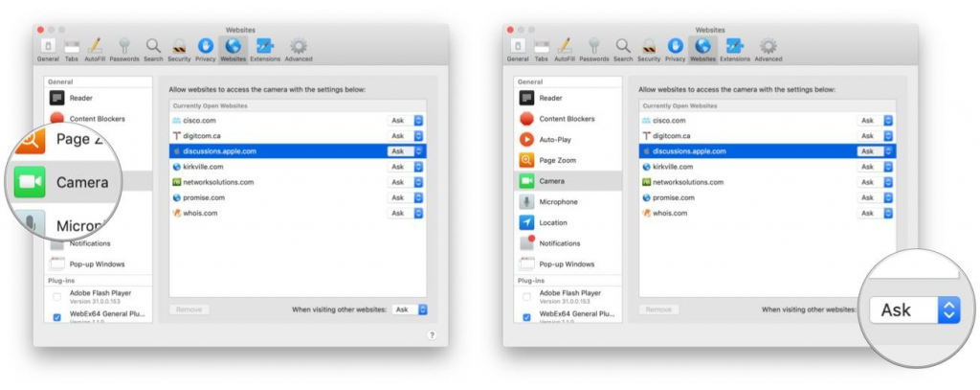Open digitcom.ca Ask dropdown in right window
Screen dimensions: 980x390
point(875,136)
